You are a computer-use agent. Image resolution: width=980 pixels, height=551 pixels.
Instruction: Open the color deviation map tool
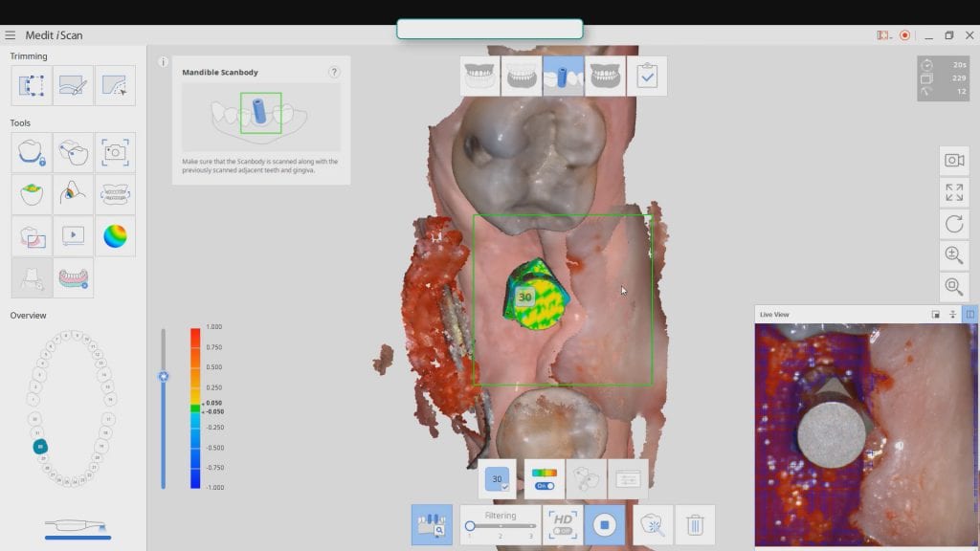coord(117,235)
